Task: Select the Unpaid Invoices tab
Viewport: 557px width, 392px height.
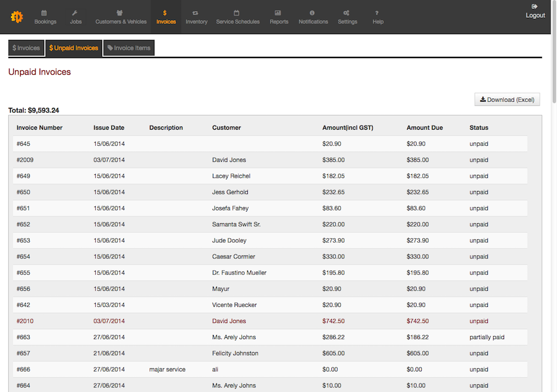Action: pos(74,48)
